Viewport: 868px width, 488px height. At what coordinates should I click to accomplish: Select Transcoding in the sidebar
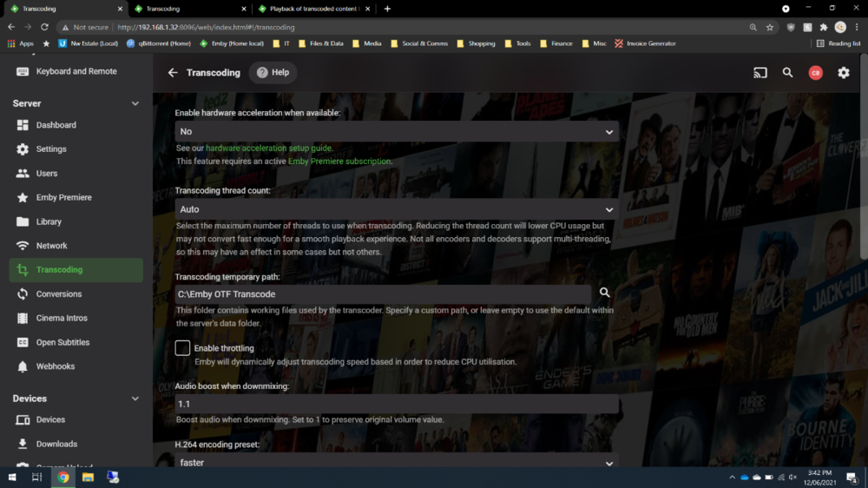point(76,270)
